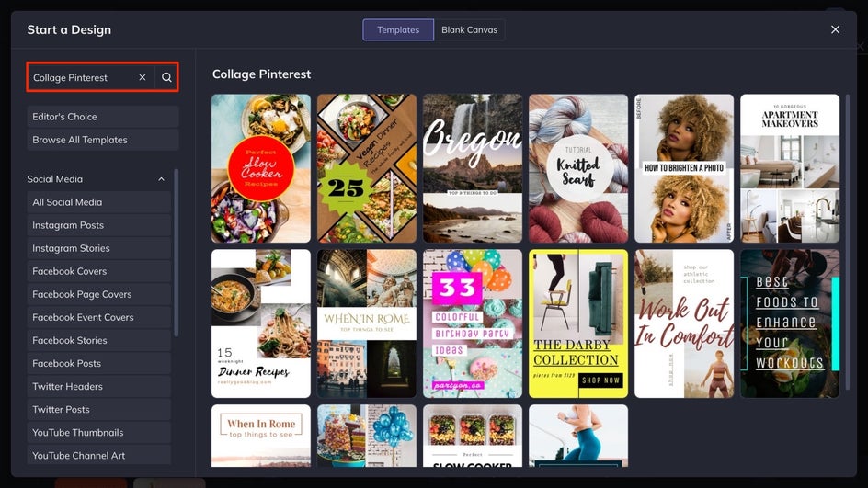The width and height of the screenshot is (868, 488).
Task: Select the Apartment Makeovers template
Action: tap(790, 168)
